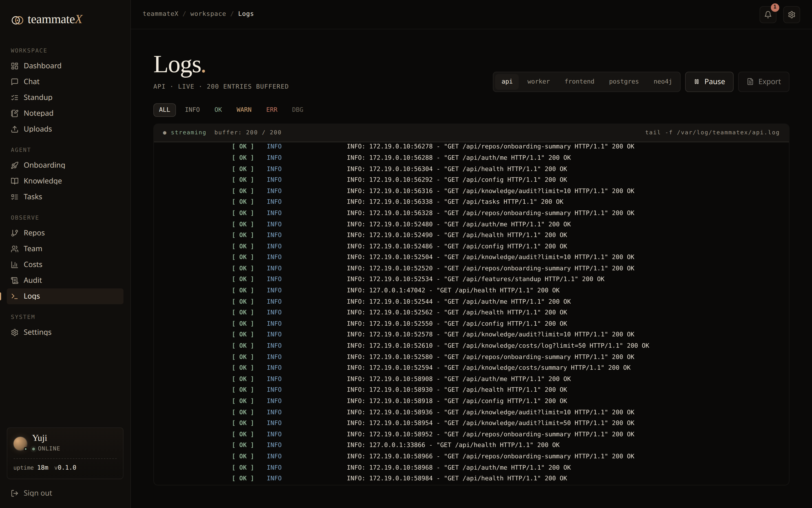Click the Repos branch icon

(x=14, y=233)
